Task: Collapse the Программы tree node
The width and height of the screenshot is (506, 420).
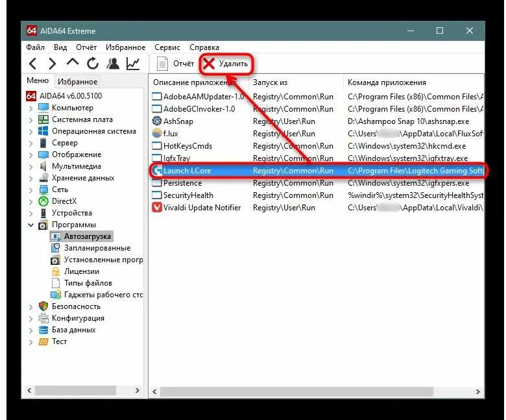Action: click(30, 225)
